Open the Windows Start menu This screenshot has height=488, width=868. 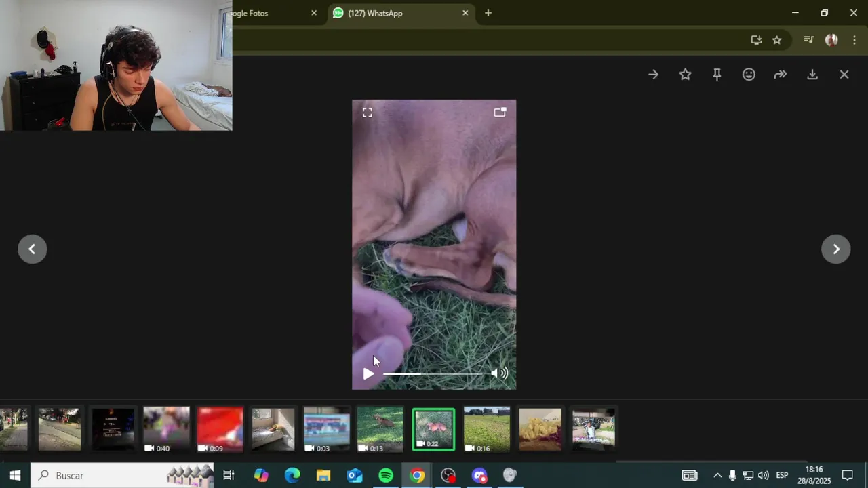click(x=15, y=476)
